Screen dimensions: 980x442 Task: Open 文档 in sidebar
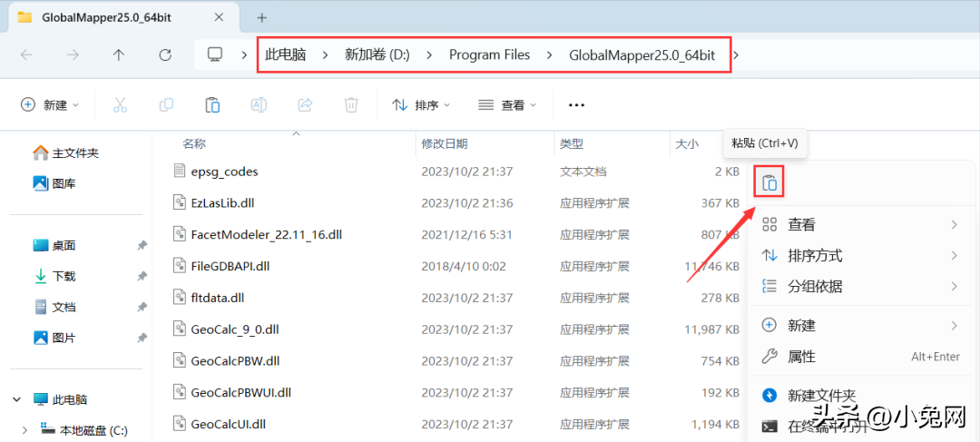pos(54,308)
